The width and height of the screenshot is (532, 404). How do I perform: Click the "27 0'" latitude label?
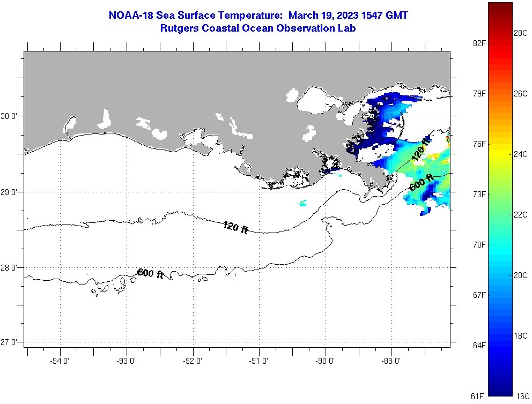pyautogui.click(x=8, y=342)
